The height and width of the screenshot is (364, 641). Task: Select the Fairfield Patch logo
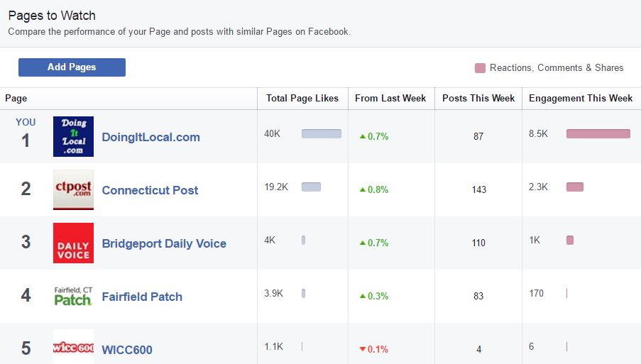(x=73, y=296)
